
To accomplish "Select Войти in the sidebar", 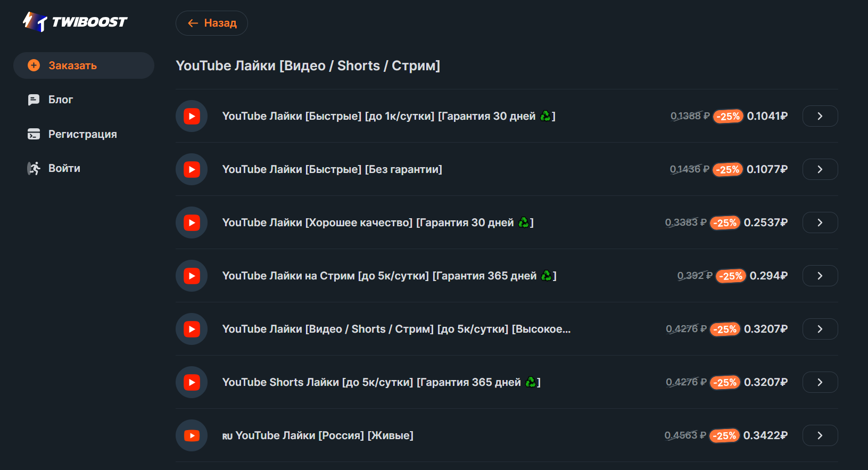I will [x=64, y=168].
